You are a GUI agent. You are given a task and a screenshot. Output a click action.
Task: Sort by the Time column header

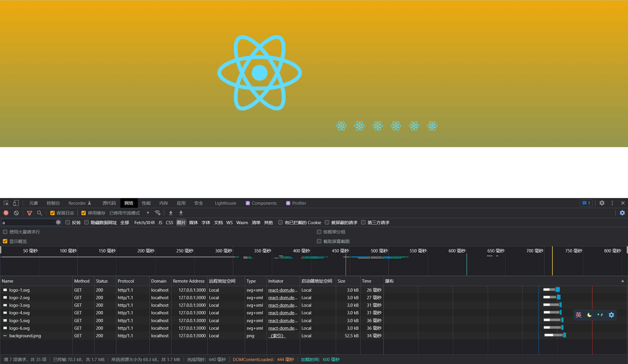coord(372,281)
